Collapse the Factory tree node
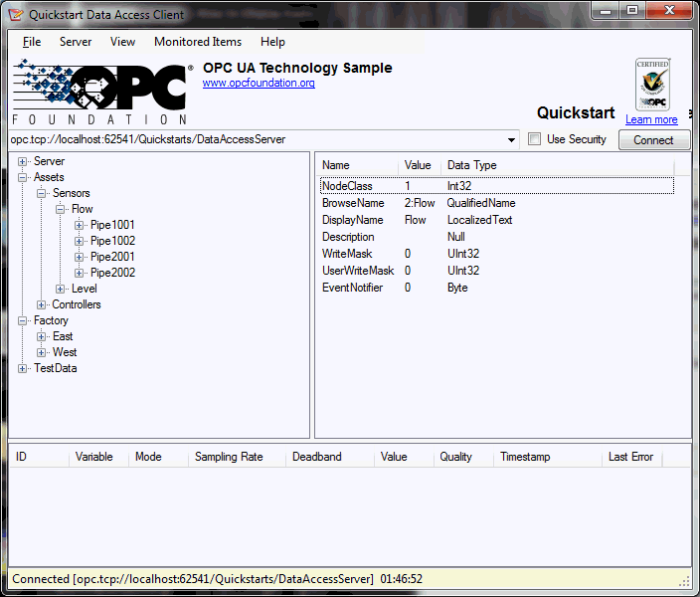Screen dimensions: 700x597 (22, 320)
